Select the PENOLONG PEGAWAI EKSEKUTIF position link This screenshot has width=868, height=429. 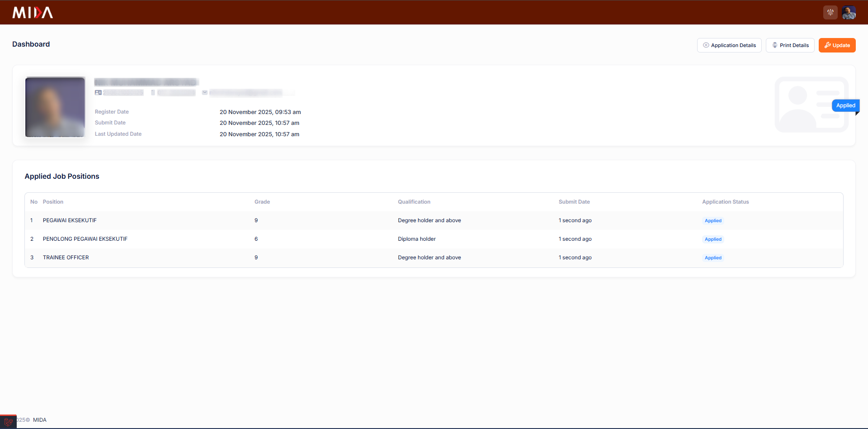tap(85, 239)
